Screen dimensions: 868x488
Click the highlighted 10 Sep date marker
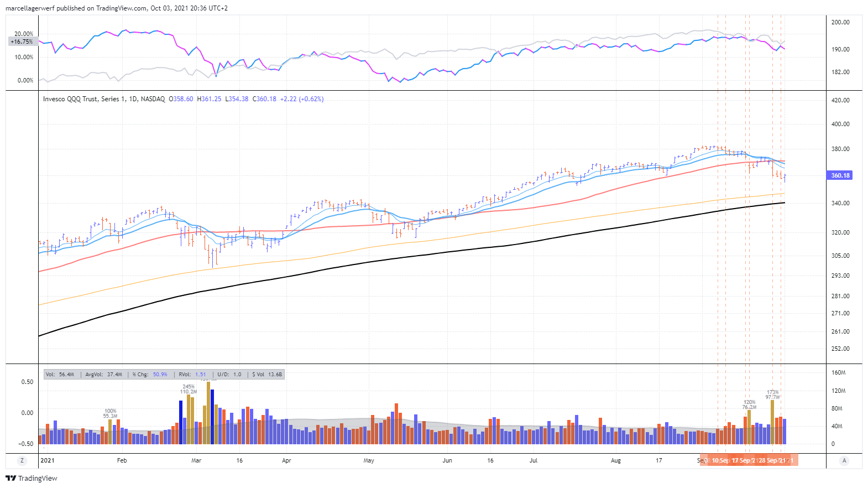[x=720, y=460]
